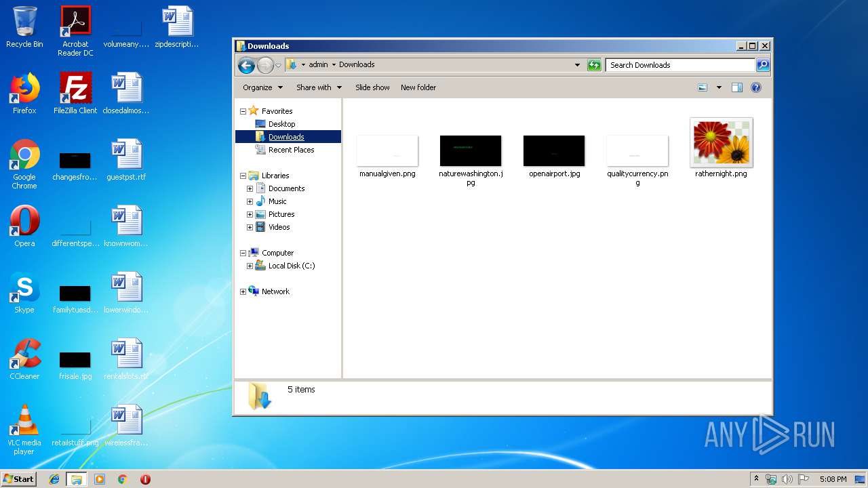Click the New folder button
Screen dimensions: 868x488
[x=418, y=87]
